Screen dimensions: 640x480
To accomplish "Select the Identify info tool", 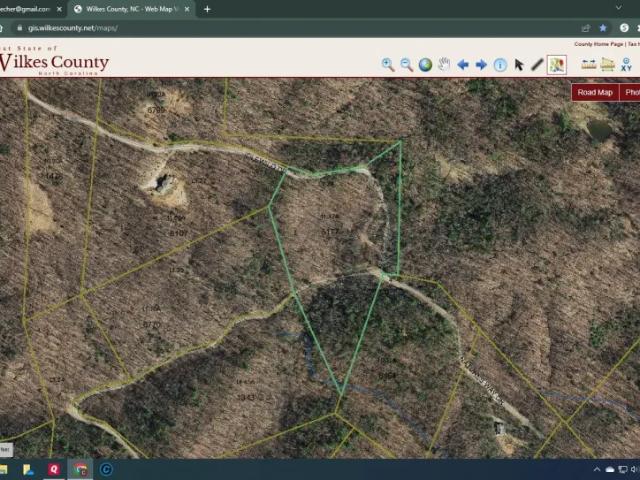I will click(x=500, y=65).
